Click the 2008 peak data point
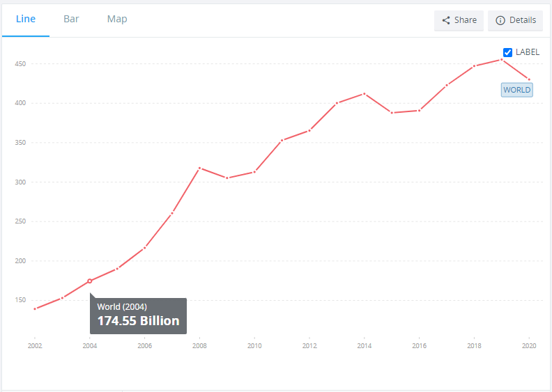Image resolution: width=552 pixels, height=392 pixels. 199,168
